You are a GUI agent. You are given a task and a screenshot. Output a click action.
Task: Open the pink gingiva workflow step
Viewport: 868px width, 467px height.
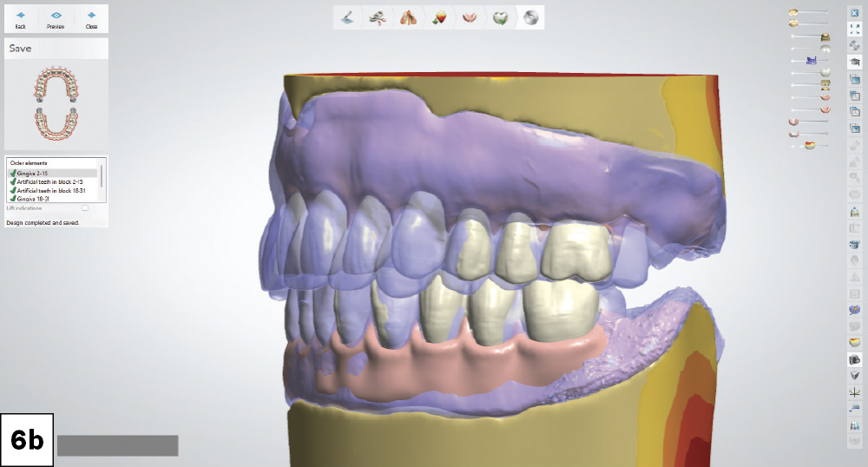(470, 17)
